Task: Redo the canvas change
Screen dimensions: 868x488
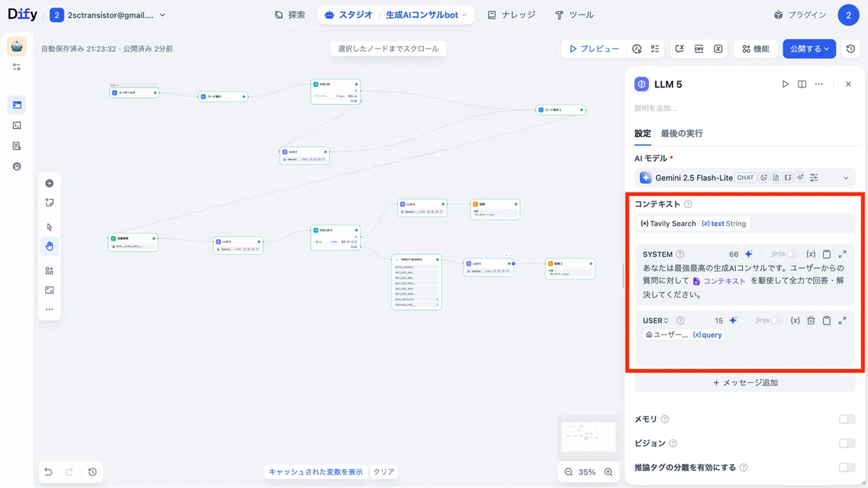Action: point(69,472)
